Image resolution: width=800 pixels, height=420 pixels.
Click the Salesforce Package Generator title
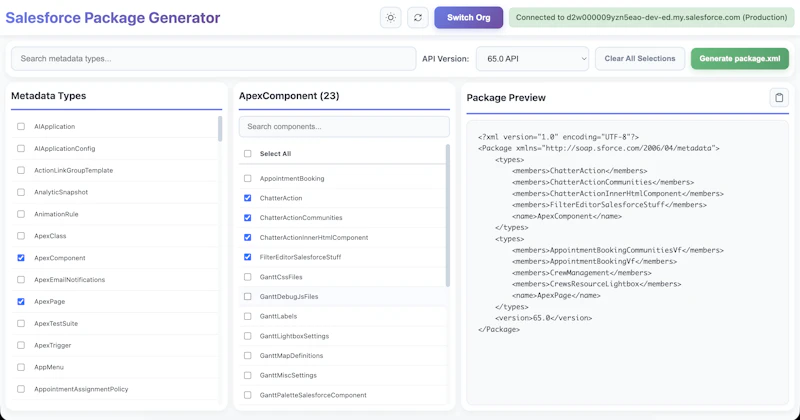(x=113, y=18)
